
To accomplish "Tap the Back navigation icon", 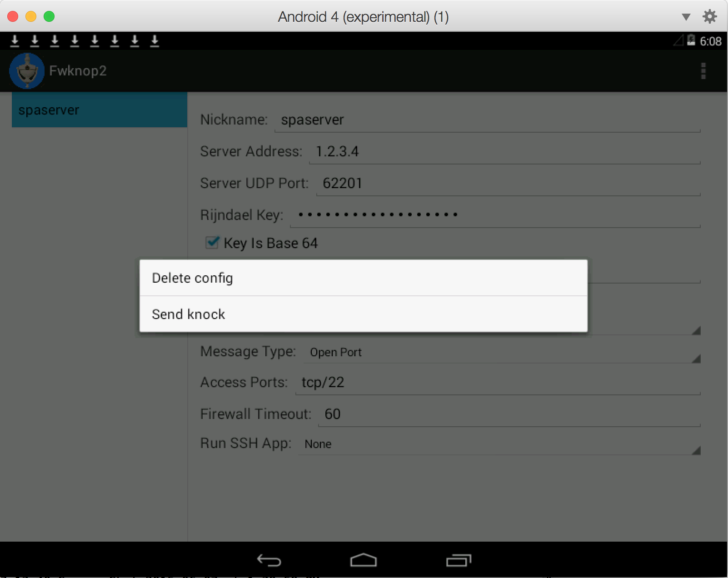I will (269, 561).
